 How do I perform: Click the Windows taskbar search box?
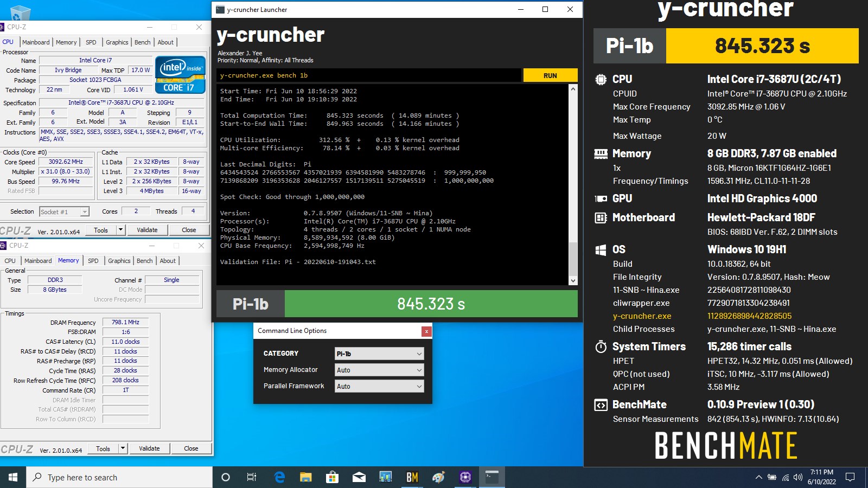(x=119, y=477)
